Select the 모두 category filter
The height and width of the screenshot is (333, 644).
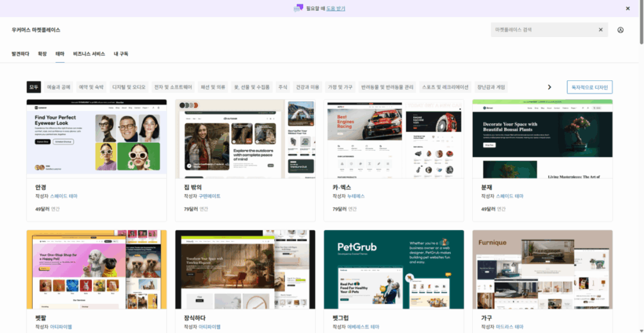[x=33, y=87]
